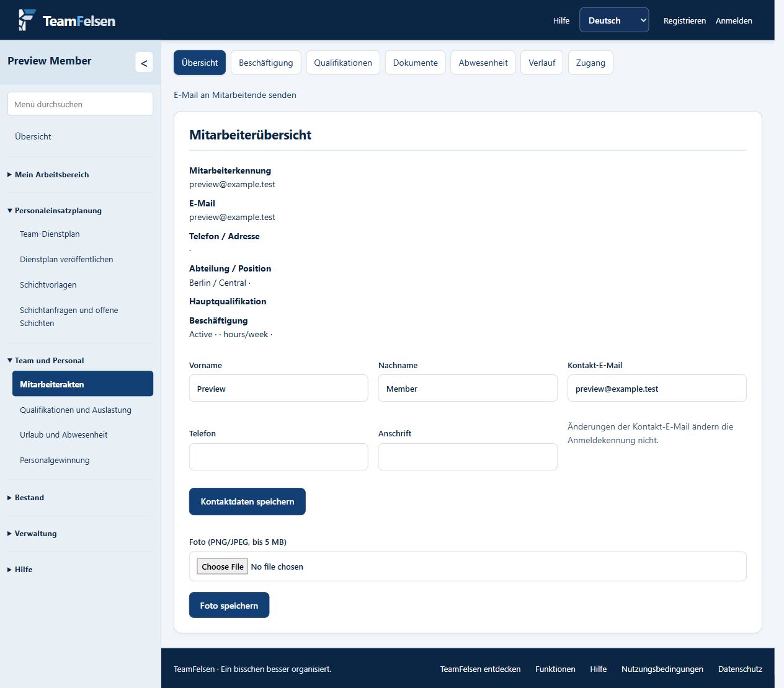Click Datenschutz in the footer
The height and width of the screenshot is (688, 784).
tap(740, 669)
